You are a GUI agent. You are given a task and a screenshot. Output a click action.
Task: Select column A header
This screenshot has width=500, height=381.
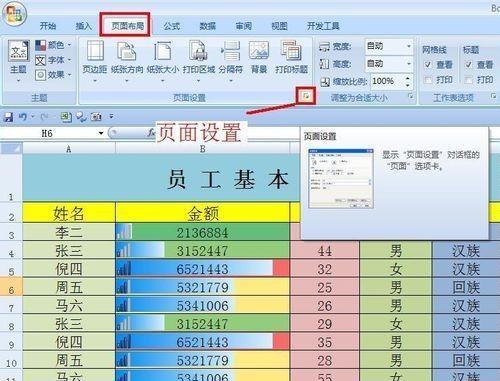(69, 149)
